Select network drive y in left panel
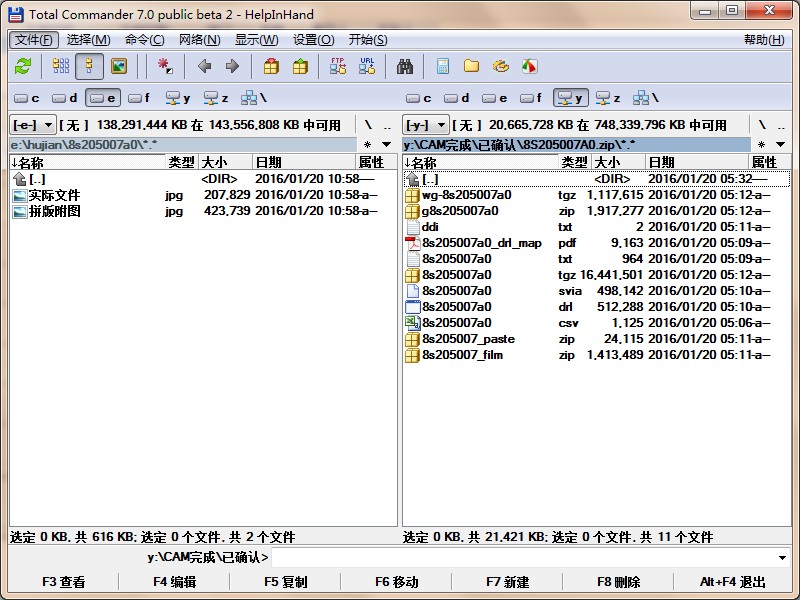This screenshot has width=800, height=600. click(x=178, y=98)
